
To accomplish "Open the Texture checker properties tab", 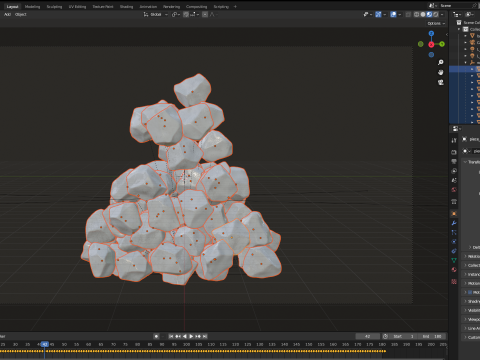I will click(454, 282).
